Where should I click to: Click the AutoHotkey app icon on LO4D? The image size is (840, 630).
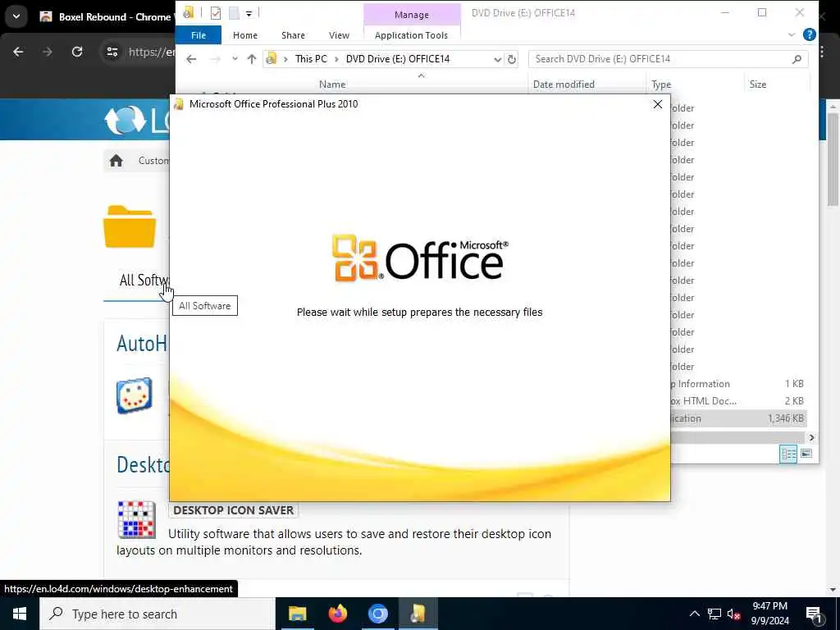[x=135, y=395]
